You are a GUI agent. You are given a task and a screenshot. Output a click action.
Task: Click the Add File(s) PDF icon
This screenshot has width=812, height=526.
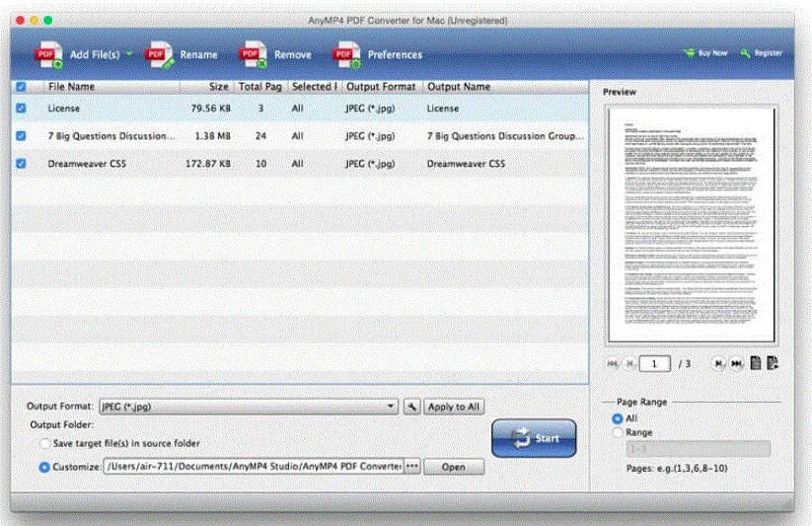48,54
